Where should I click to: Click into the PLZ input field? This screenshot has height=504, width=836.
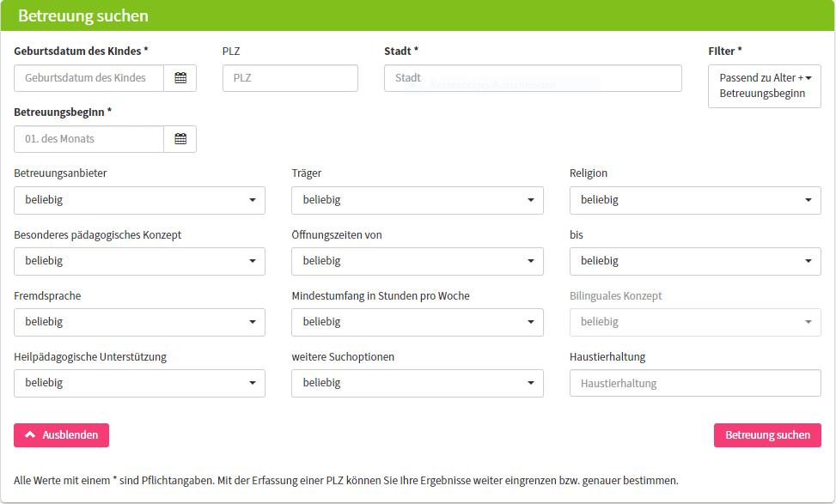point(290,78)
